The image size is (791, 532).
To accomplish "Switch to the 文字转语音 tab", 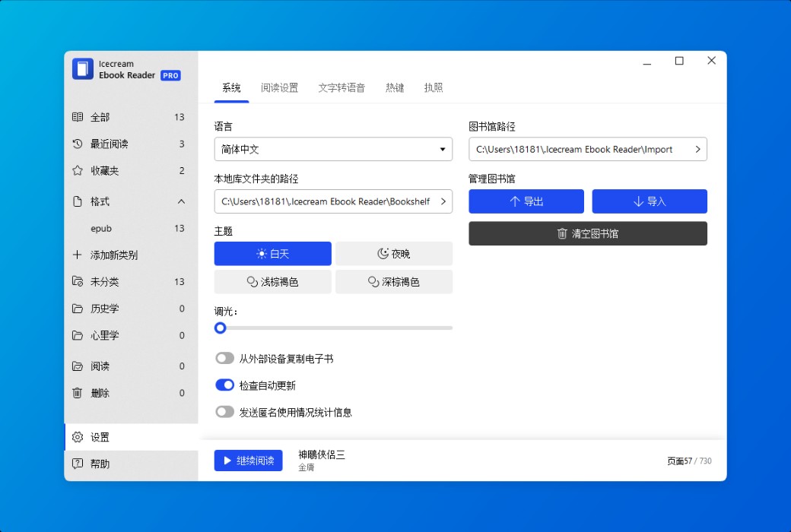I will 341,87.
